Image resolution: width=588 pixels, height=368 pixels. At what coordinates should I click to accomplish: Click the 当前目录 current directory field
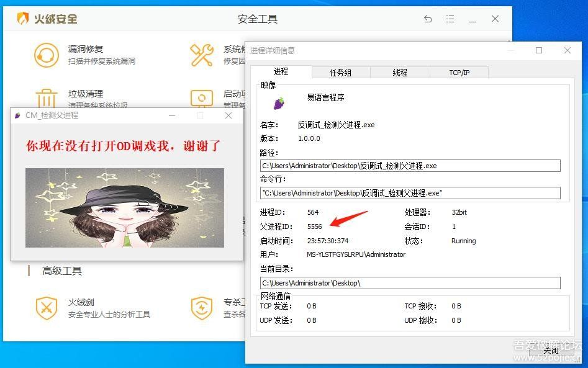(x=410, y=283)
